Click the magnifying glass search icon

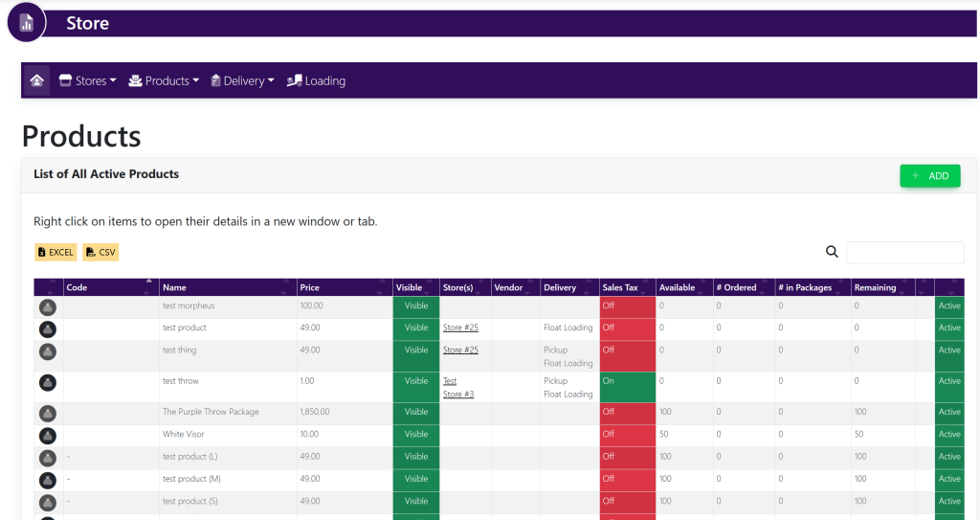(832, 252)
